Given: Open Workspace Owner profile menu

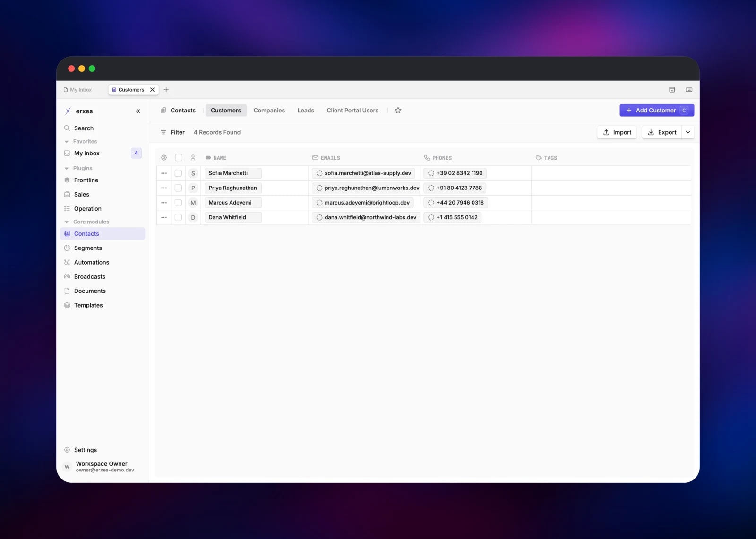Looking at the screenshot, I should [103, 467].
